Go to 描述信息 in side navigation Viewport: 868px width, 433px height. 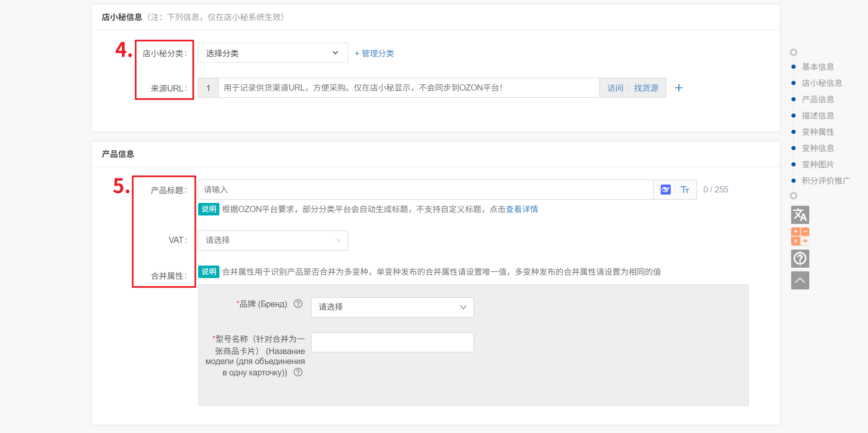tap(818, 116)
